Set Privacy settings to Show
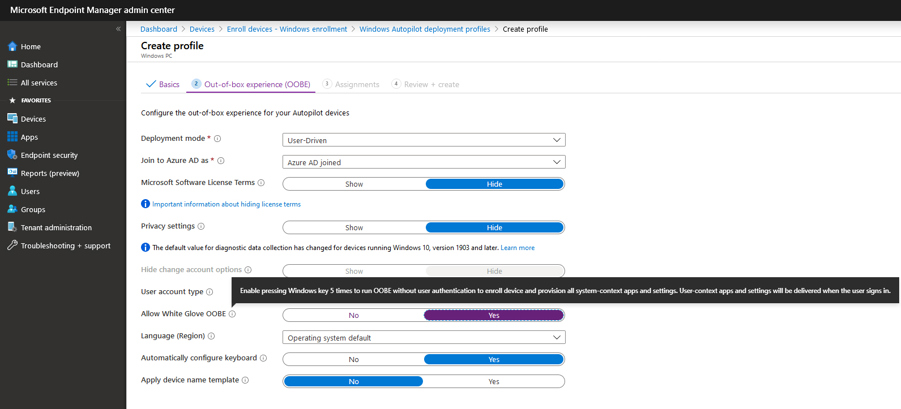The height and width of the screenshot is (409, 901). 354,227
